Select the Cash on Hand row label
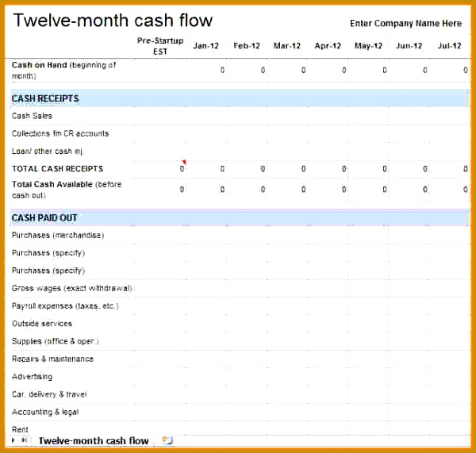476x453 pixels. [63, 70]
